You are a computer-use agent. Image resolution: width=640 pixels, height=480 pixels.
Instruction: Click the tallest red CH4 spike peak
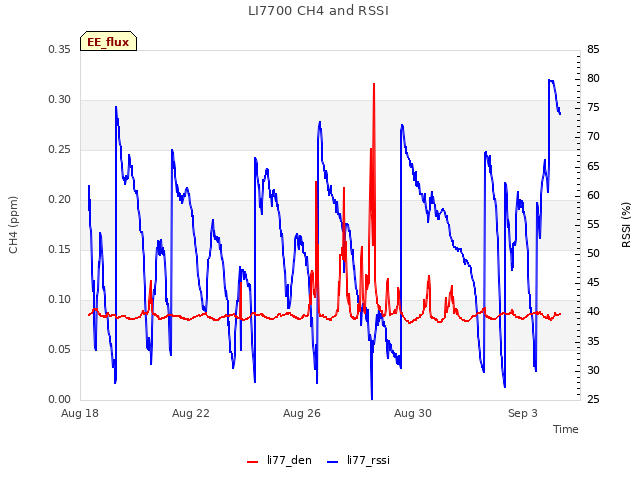click(x=374, y=84)
